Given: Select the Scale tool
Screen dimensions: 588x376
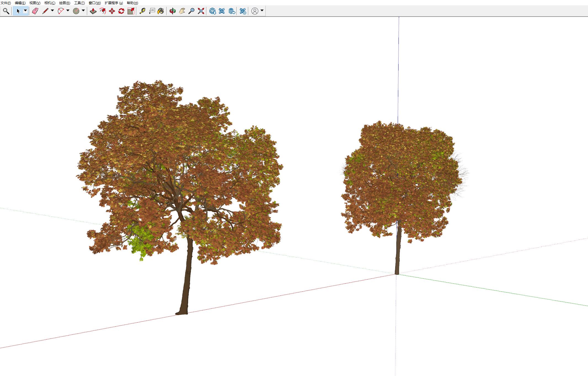Looking at the screenshot, I should pyautogui.click(x=131, y=11).
